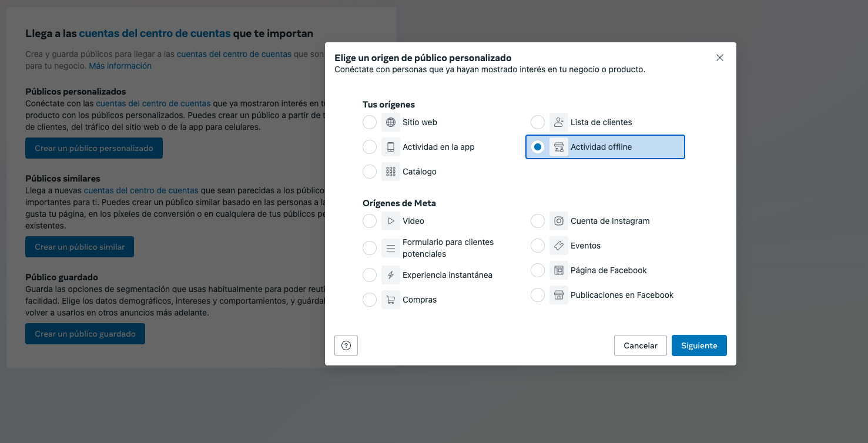Click the store icon for Actividad offline
This screenshot has width=868, height=443.
pos(559,147)
